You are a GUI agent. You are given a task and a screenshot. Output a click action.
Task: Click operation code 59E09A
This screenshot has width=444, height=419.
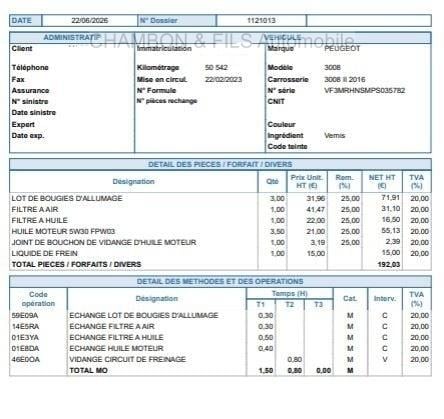coord(25,315)
